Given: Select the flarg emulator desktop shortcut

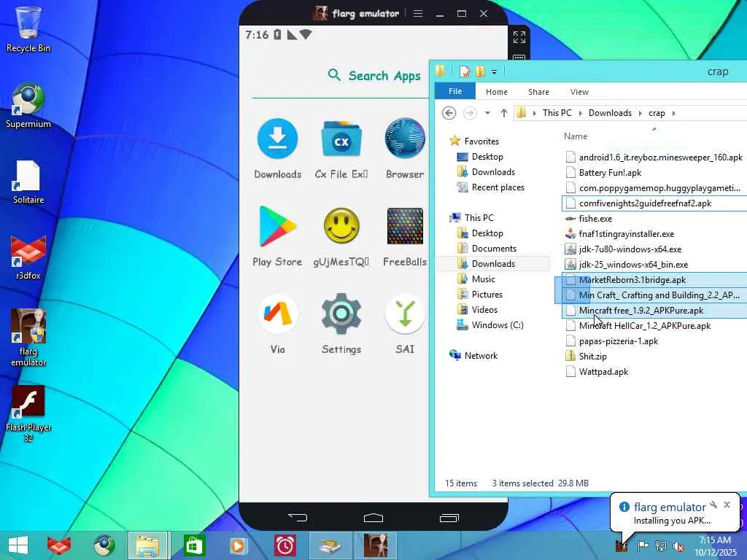Looking at the screenshot, I should coord(28,338).
